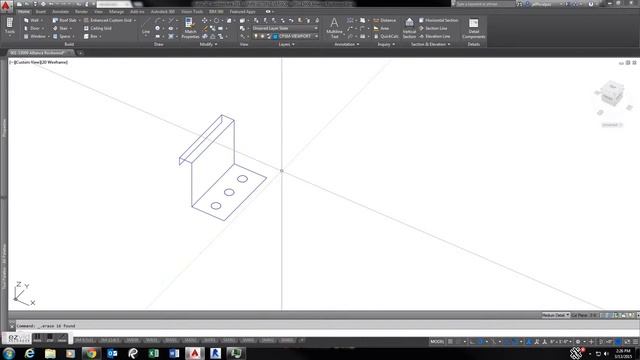Click Match Properties tool
Image resolution: width=640 pixels, height=360 pixels.
tap(190, 28)
